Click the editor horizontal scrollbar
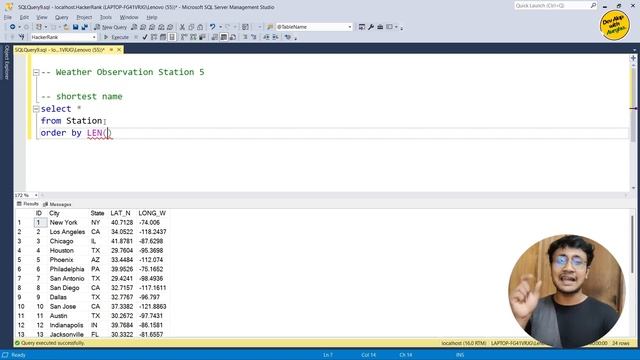The width and height of the screenshot is (640, 360). coord(333,195)
